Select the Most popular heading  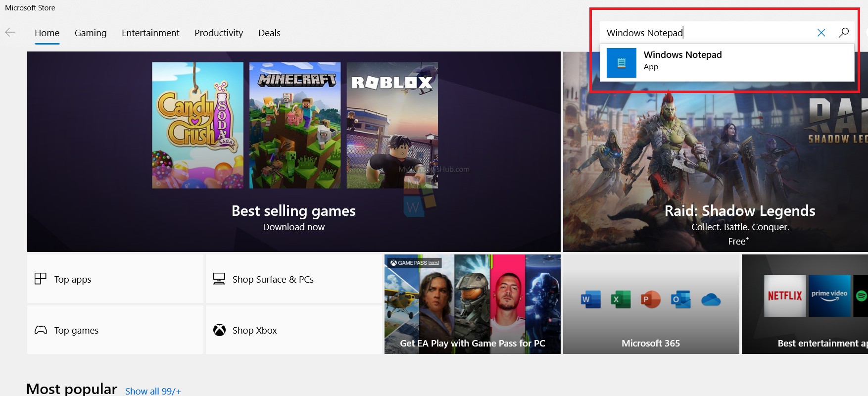coord(72,389)
